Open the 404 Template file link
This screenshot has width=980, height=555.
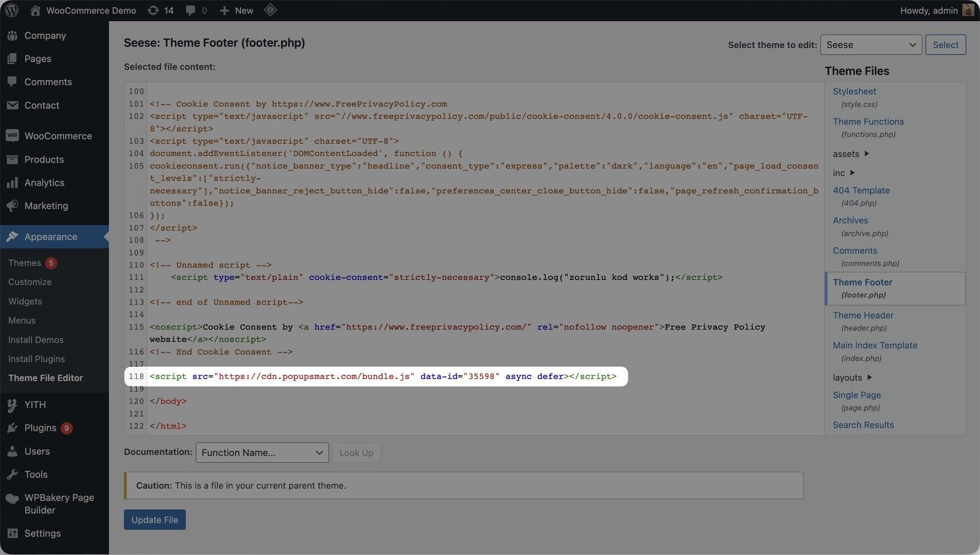pyautogui.click(x=861, y=190)
